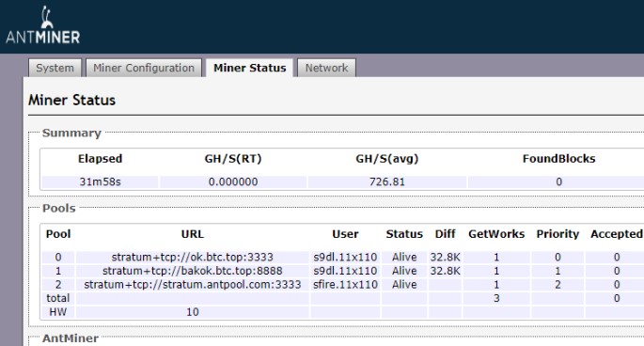
Task: Click the Summary section label
Action: click(x=71, y=133)
